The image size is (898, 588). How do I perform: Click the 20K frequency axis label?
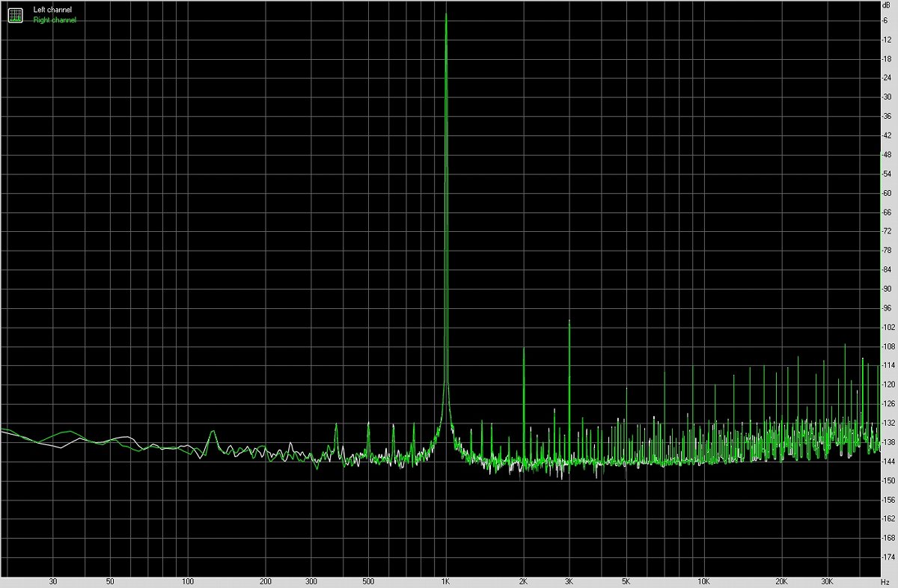(x=781, y=581)
